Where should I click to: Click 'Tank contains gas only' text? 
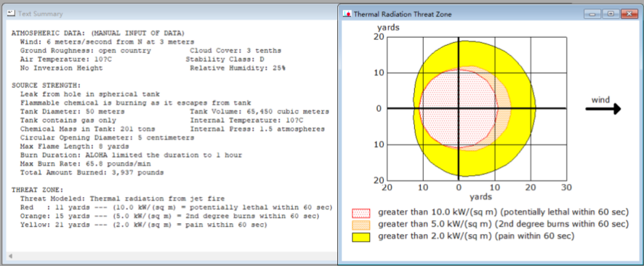pyautogui.click(x=68, y=120)
